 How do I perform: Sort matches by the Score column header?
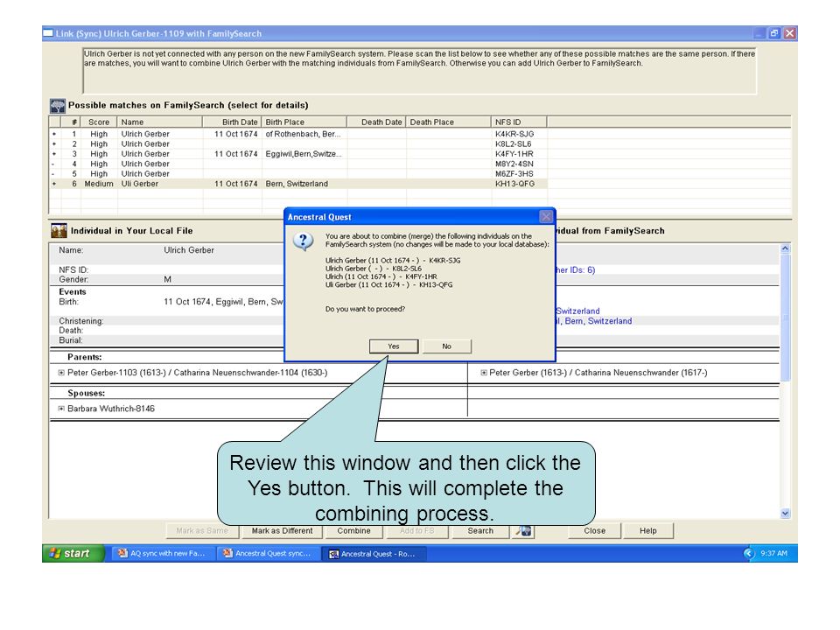point(99,122)
